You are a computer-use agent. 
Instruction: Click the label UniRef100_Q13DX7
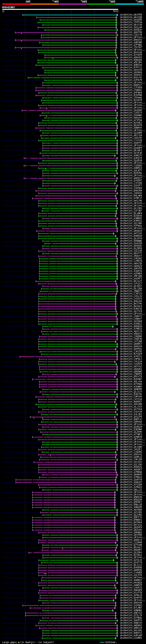click(x=131, y=286)
